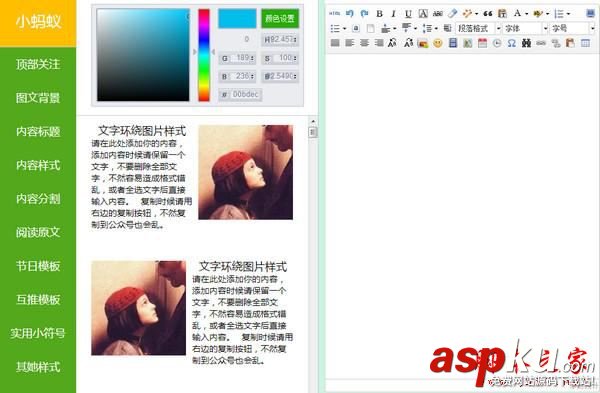Open 阅读原文 sidebar category
The height and width of the screenshot is (393, 600).
coord(38,232)
